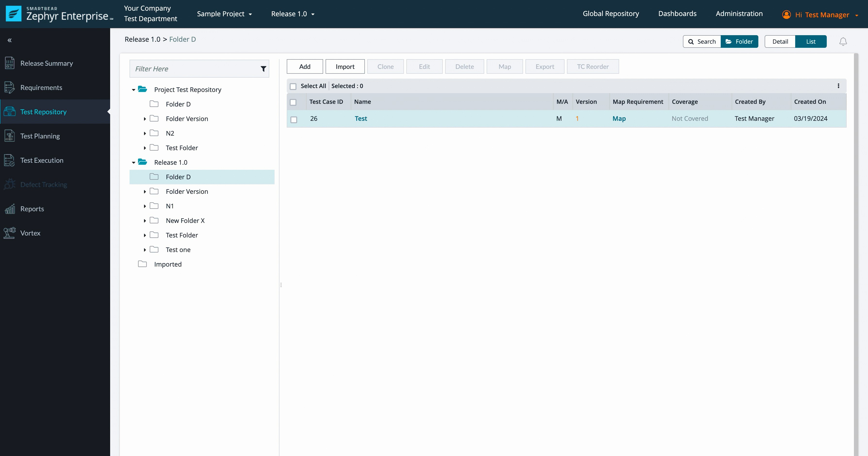Toggle the column options menu icon
This screenshot has height=456, width=868.
point(839,86)
